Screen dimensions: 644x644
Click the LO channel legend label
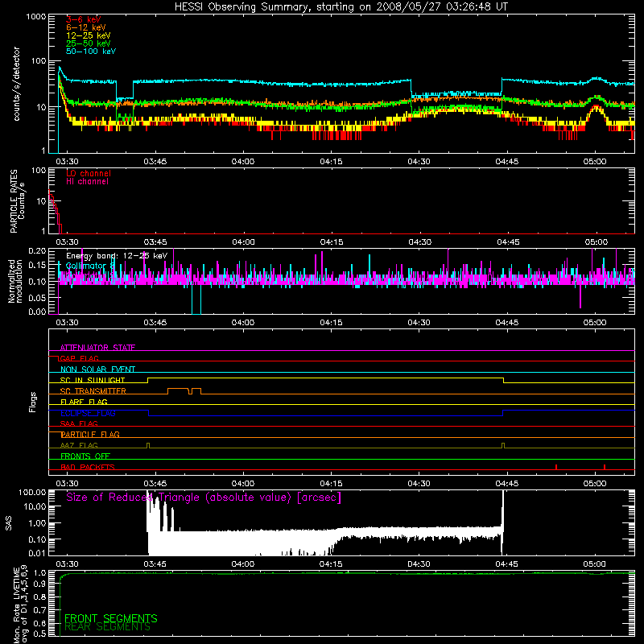[89, 173]
